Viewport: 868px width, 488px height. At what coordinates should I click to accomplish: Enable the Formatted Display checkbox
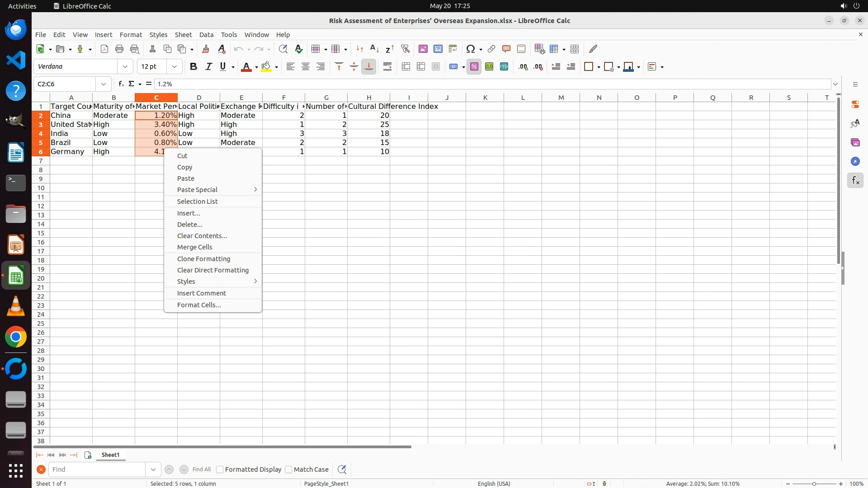click(x=220, y=469)
